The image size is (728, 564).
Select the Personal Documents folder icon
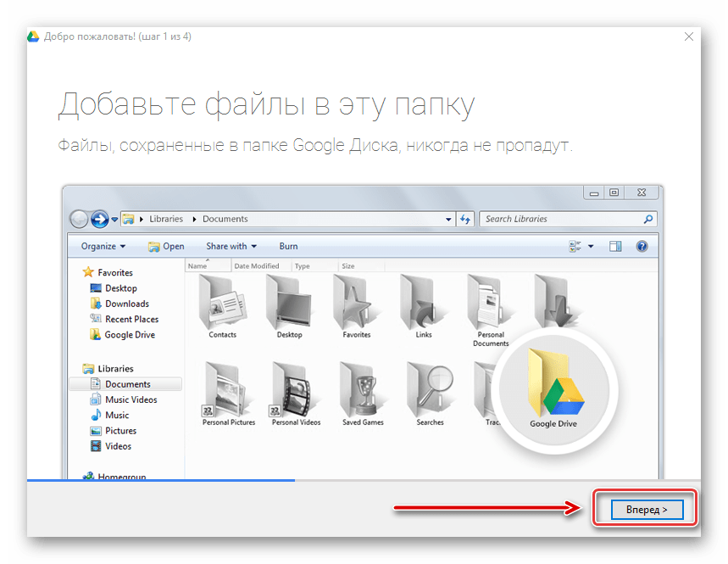491,310
